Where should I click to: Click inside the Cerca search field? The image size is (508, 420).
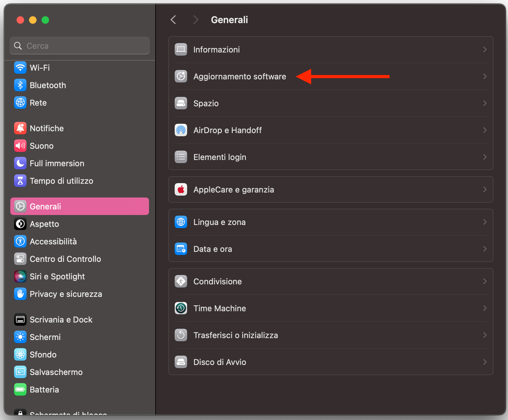79,45
